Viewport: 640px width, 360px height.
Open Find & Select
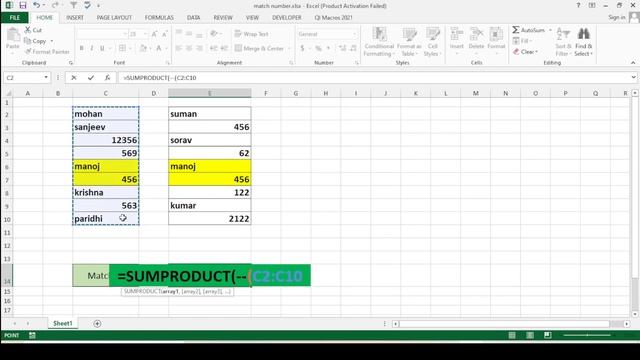[x=584, y=42]
